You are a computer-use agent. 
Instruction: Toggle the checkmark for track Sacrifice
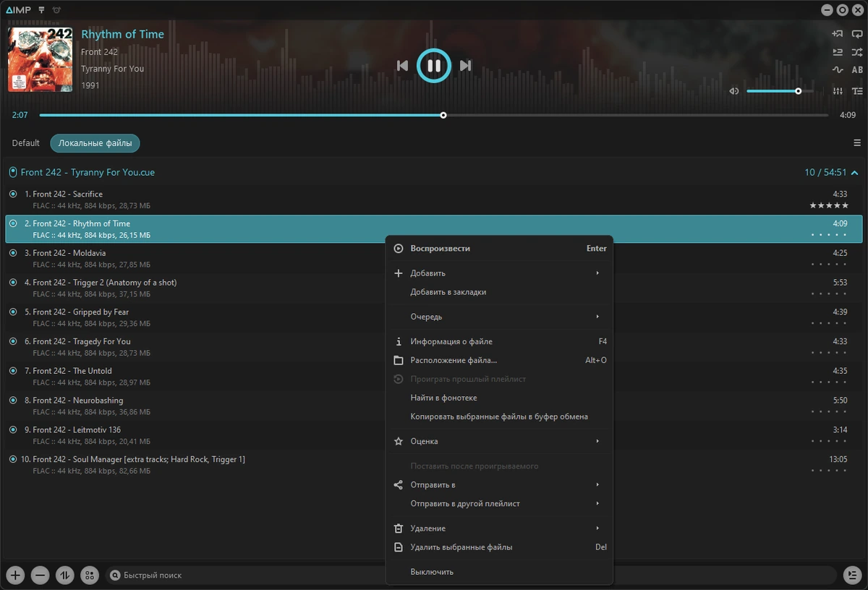(x=13, y=194)
